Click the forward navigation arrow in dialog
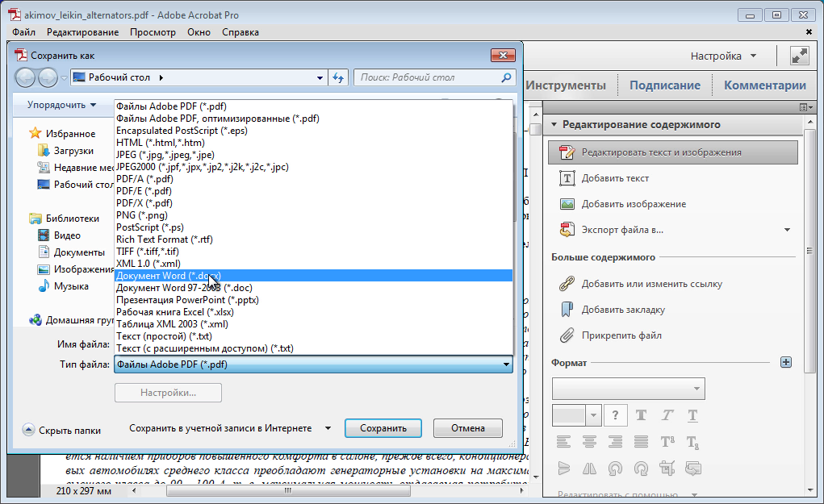The width and height of the screenshot is (824, 504). (48, 77)
